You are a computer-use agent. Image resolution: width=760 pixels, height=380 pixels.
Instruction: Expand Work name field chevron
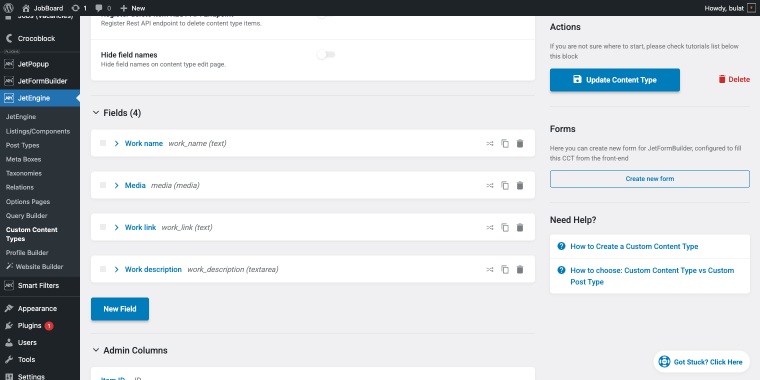pyautogui.click(x=116, y=143)
